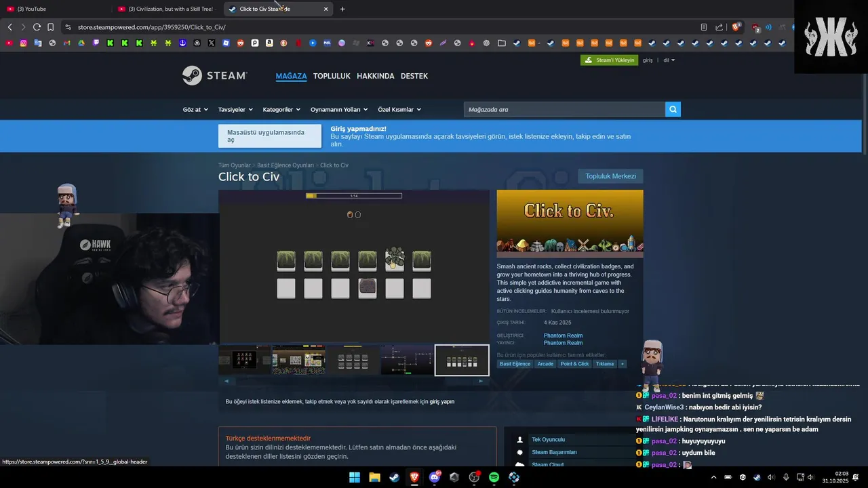Click the giriş login link in header
This screenshot has height=488, width=868.
pyautogui.click(x=648, y=60)
